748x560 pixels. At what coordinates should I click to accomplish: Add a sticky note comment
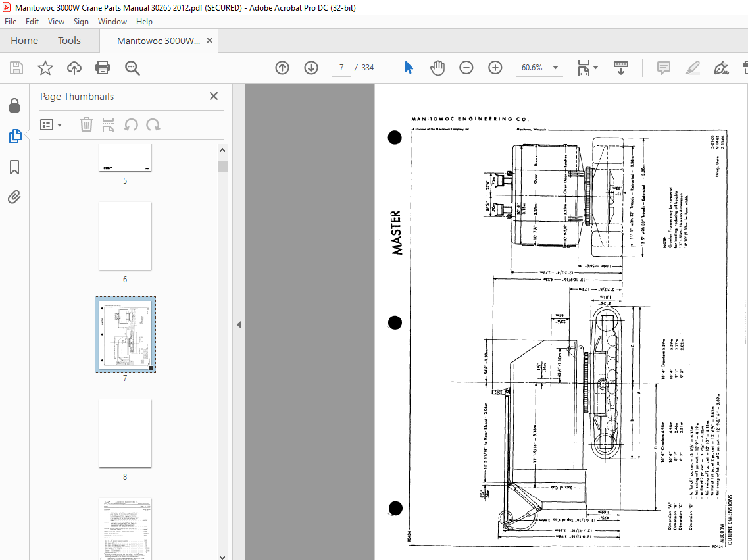[664, 68]
